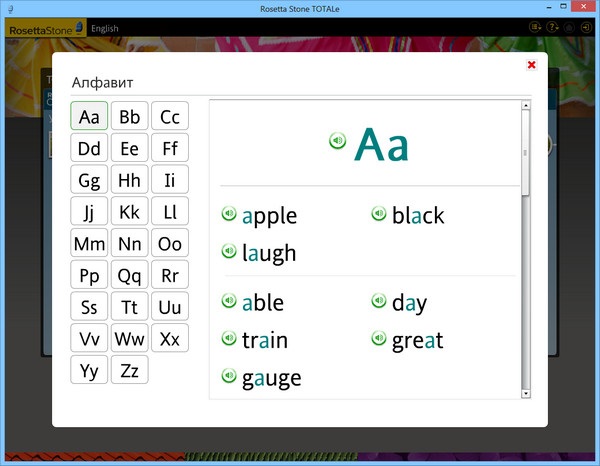The image size is (600, 466).
Task: Play audio for the word train
Action: tap(229, 338)
